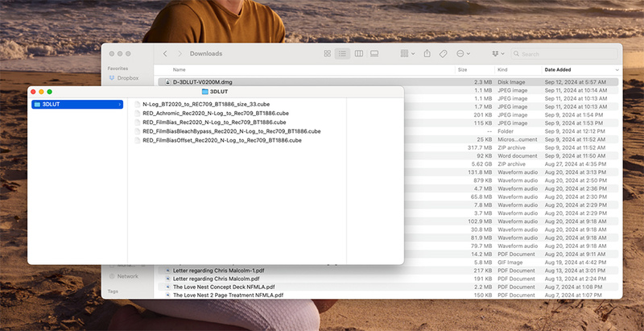Open the Action ellipsis menu
The image size is (644, 331).
(463, 54)
